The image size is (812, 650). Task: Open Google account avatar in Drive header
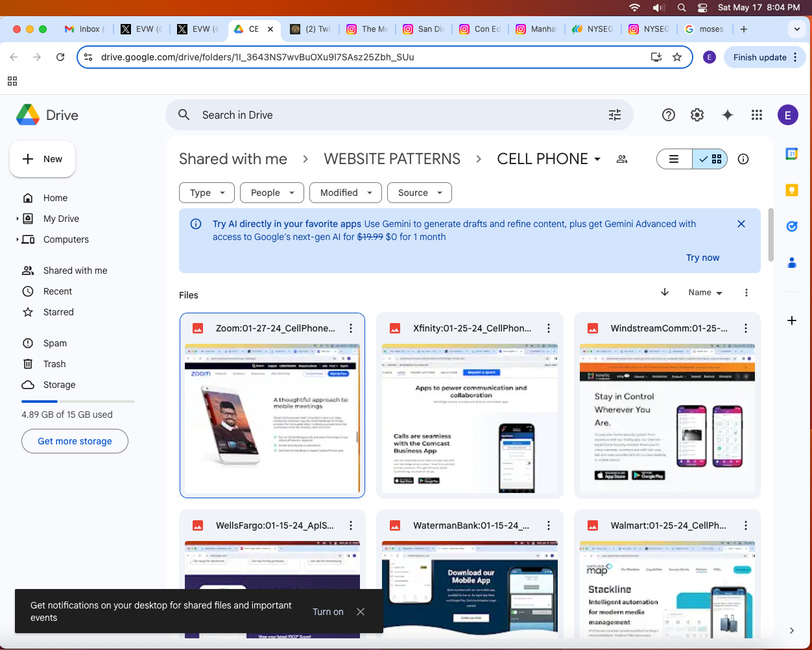tap(788, 115)
